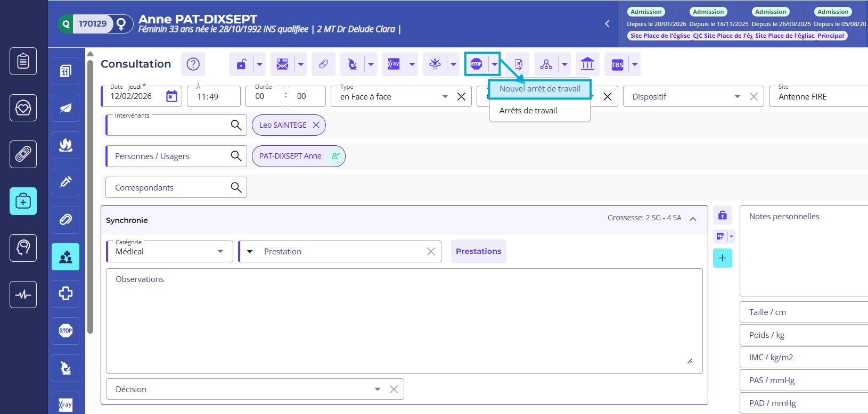Expand the Décision dropdown
The image size is (868, 414).
(377, 390)
